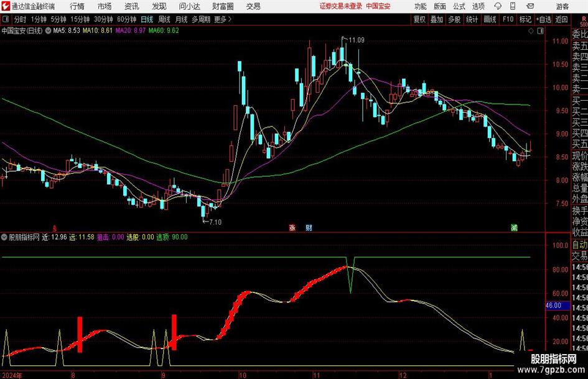Image resolution: width=588 pixels, height=379 pixels.
Task: Switch to the 分时 chart tab
Action: (x=20, y=19)
